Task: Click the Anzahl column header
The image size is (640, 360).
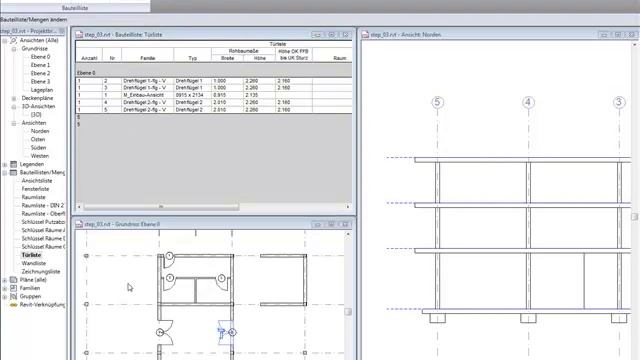Action: click(89, 58)
